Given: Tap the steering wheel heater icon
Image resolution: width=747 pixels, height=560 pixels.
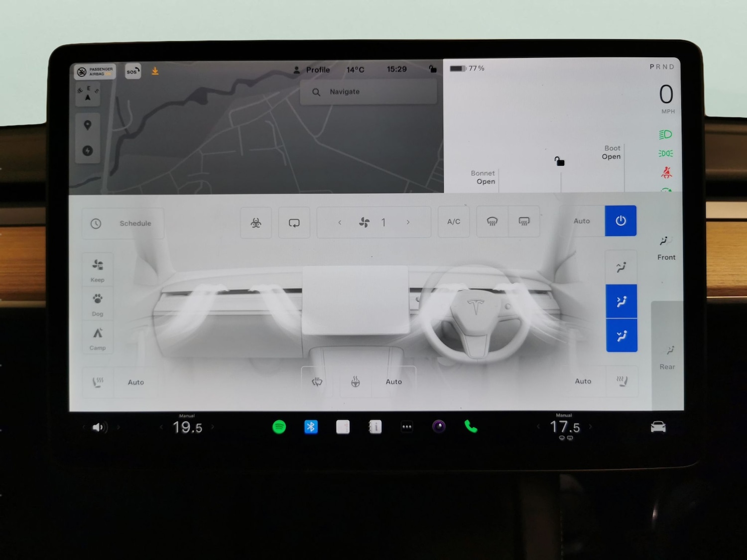Looking at the screenshot, I should (355, 381).
